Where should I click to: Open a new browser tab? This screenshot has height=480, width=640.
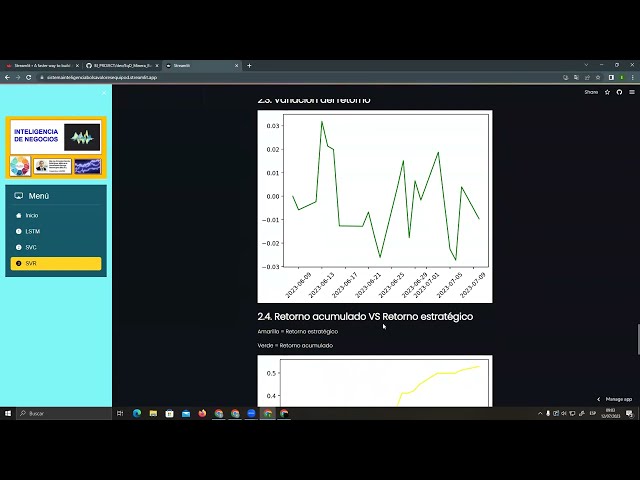pyautogui.click(x=249, y=65)
